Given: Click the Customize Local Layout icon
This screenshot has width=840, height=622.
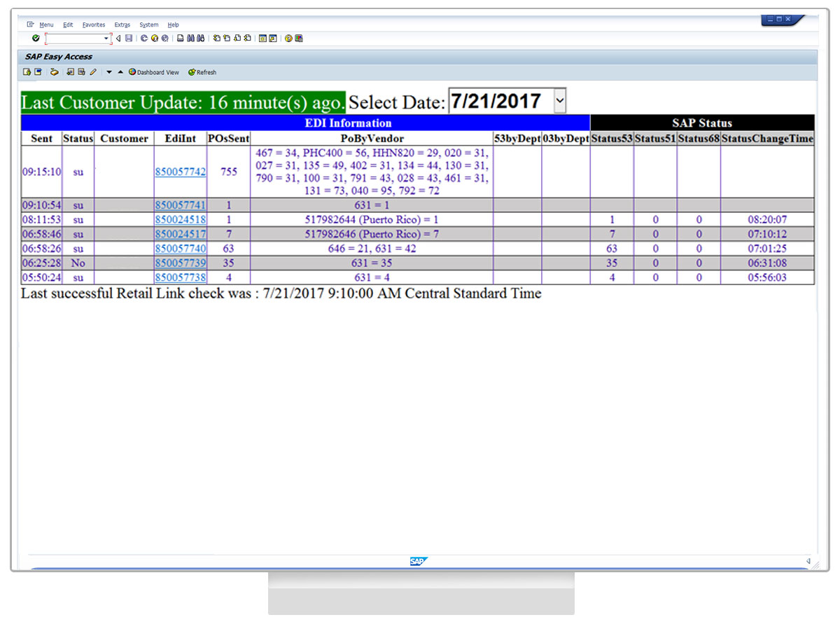Looking at the screenshot, I should pos(299,39).
